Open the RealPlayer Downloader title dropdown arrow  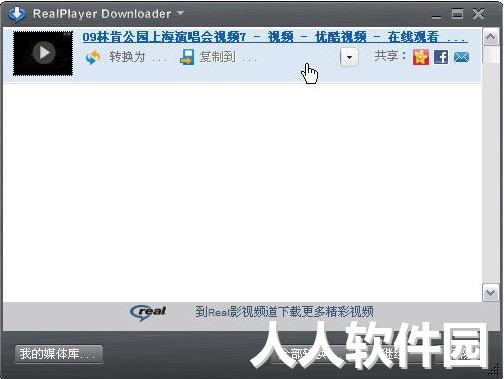pos(180,13)
